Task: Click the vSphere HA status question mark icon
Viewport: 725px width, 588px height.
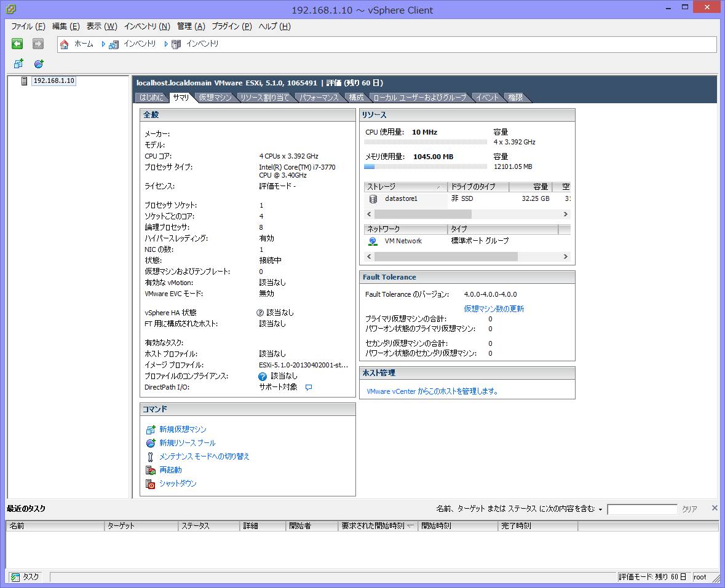Action: coord(260,313)
